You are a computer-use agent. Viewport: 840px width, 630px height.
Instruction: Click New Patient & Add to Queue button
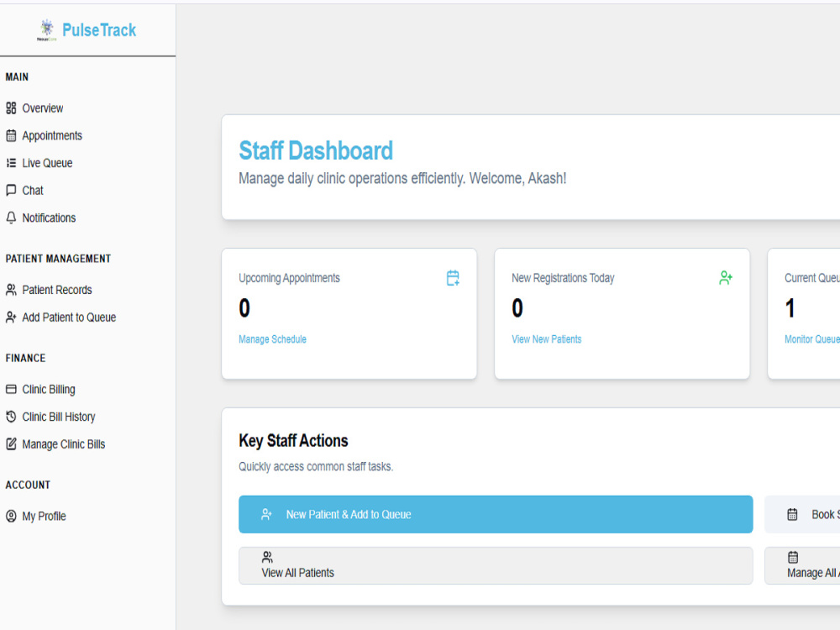(496, 514)
